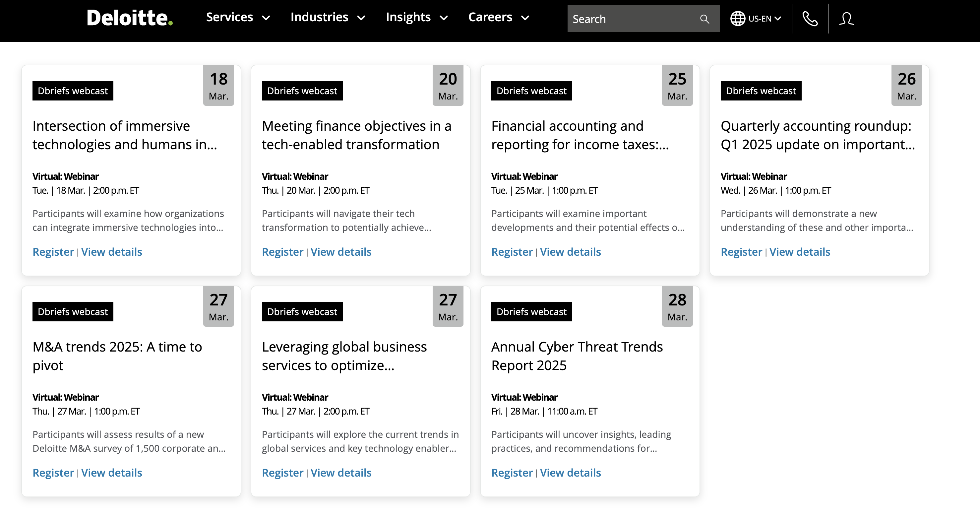The image size is (980, 526).
Task: Expand the Services menu
Action: [238, 17]
